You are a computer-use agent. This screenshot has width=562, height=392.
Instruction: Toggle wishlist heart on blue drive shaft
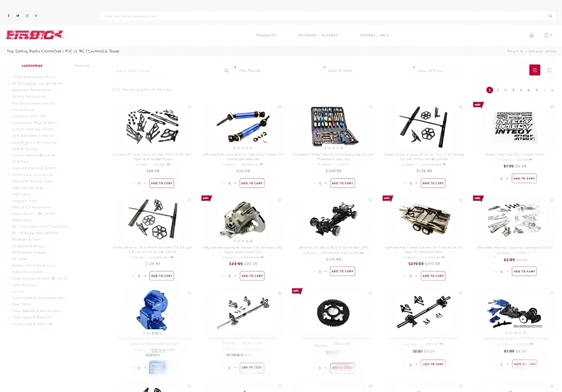click(280, 107)
